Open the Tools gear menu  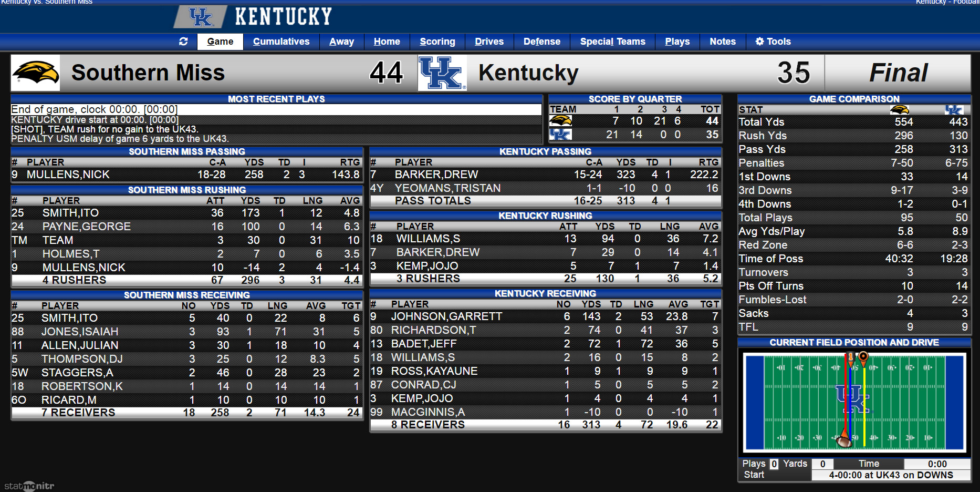tap(773, 42)
